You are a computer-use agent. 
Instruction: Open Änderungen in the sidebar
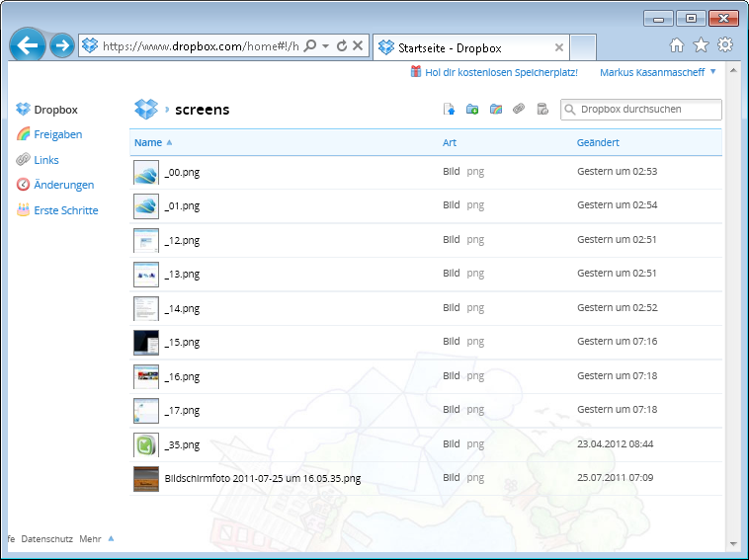click(x=63, y=185)
